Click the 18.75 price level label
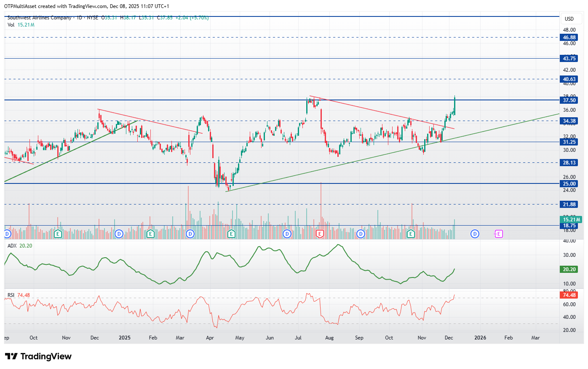The height and width of the screenshot is (369, 588). pos(569,226)
